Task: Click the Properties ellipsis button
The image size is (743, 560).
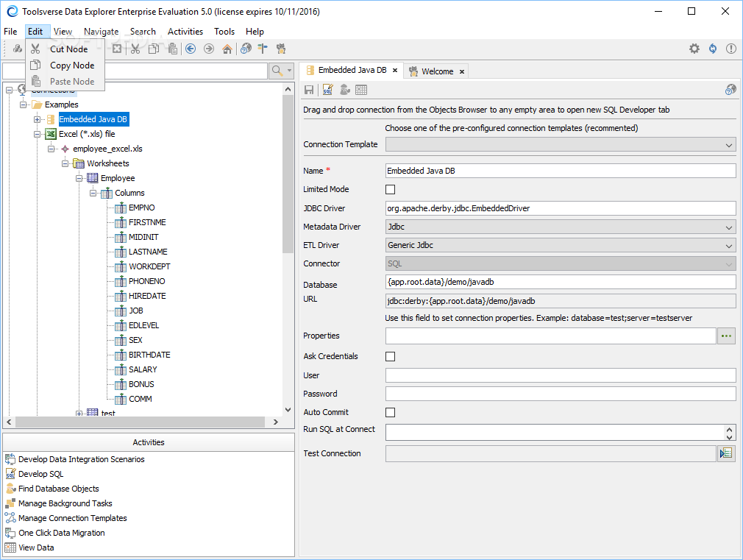Action: (726, 336)
